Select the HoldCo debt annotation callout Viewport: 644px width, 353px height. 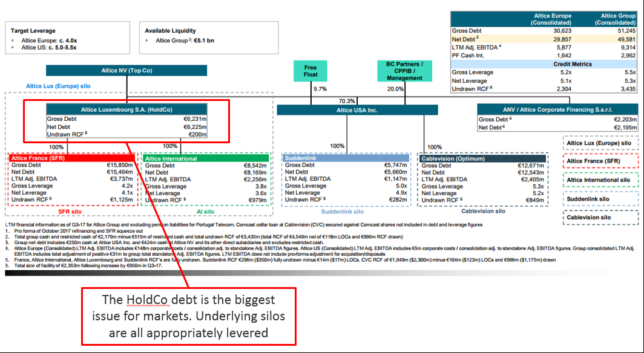(x=188, y=316)
